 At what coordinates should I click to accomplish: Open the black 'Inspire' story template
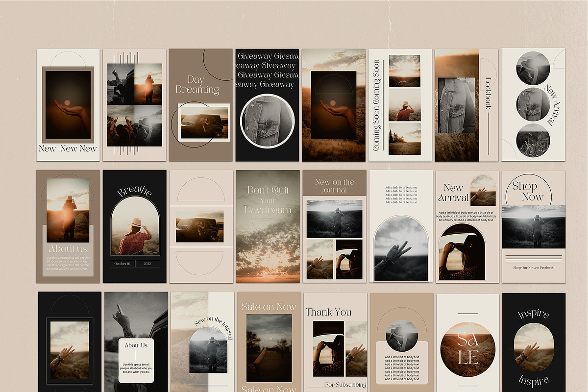coord(534,343)
